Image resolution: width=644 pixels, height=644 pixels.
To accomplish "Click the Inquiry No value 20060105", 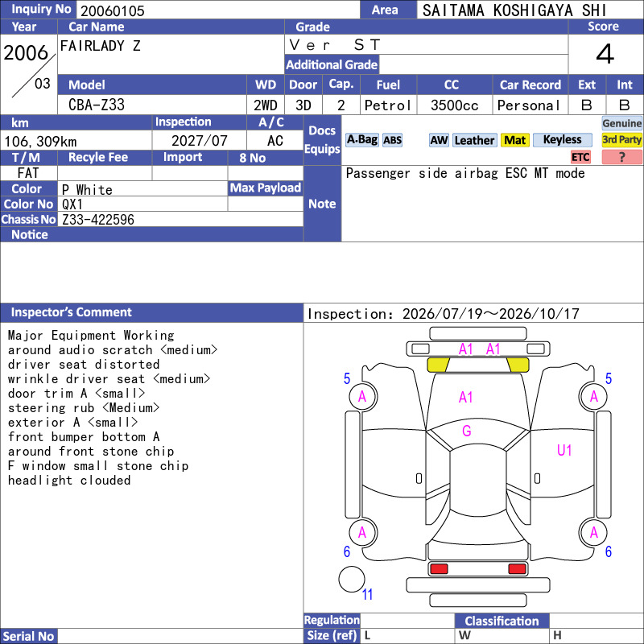I will click(113, 10).
